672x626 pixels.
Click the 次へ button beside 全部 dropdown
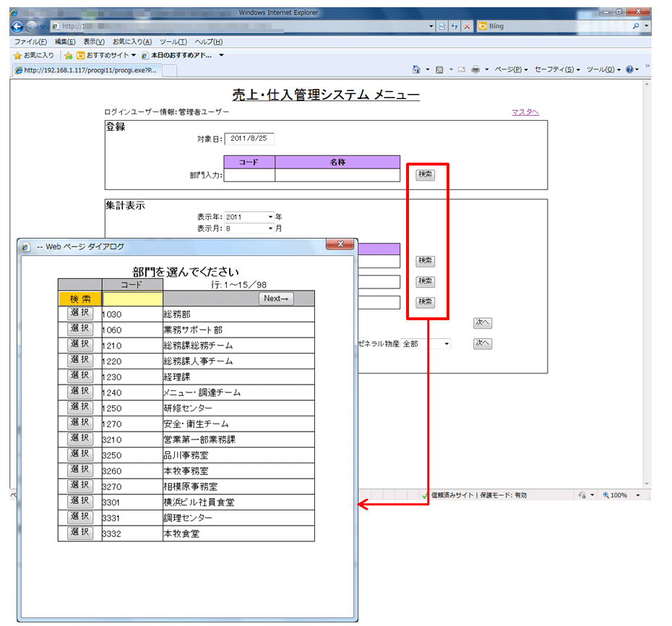coord(483,343)
